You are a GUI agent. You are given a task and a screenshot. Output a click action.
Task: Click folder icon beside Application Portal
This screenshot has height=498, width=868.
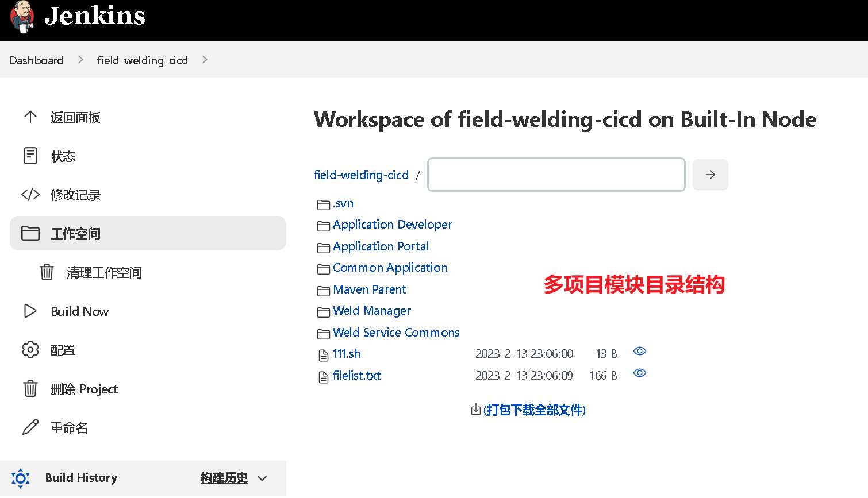pyautogui.click(x=324, y=248)
